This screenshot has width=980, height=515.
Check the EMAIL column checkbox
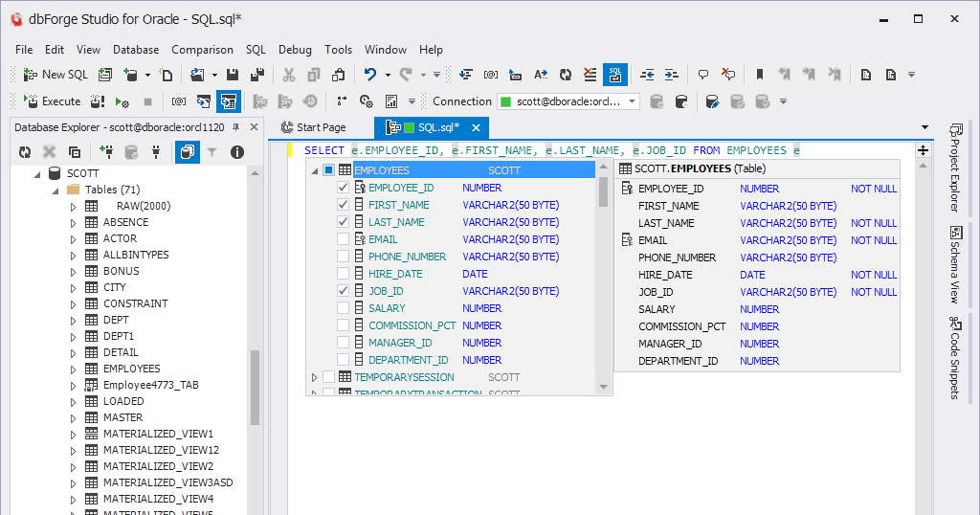tap(343, 238)
